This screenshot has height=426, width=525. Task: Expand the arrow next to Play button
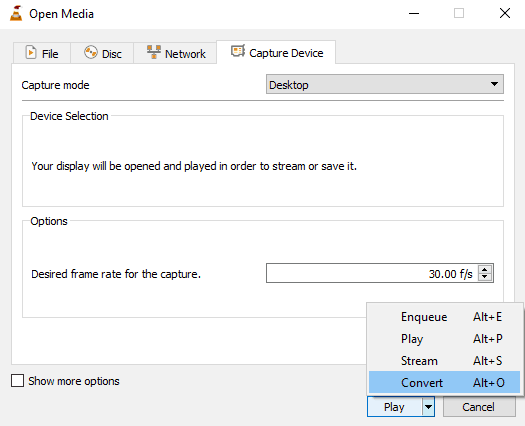tap(428, 407)
